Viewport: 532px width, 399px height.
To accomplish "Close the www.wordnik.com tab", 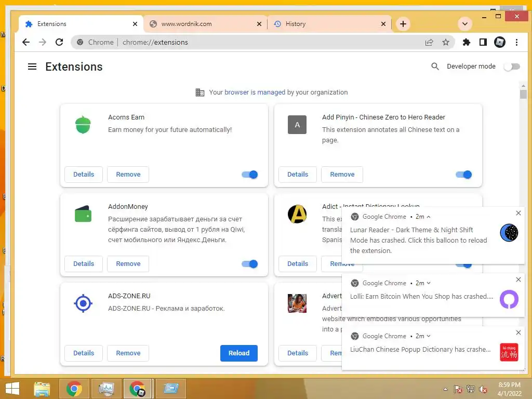I will [x=259, y=24].
